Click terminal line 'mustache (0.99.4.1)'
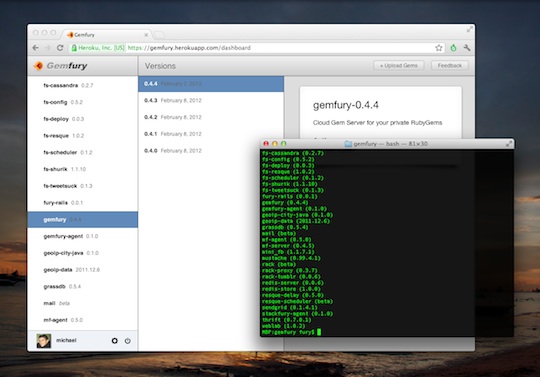Viewport: 540px width, 377px height. click(291, 258)
